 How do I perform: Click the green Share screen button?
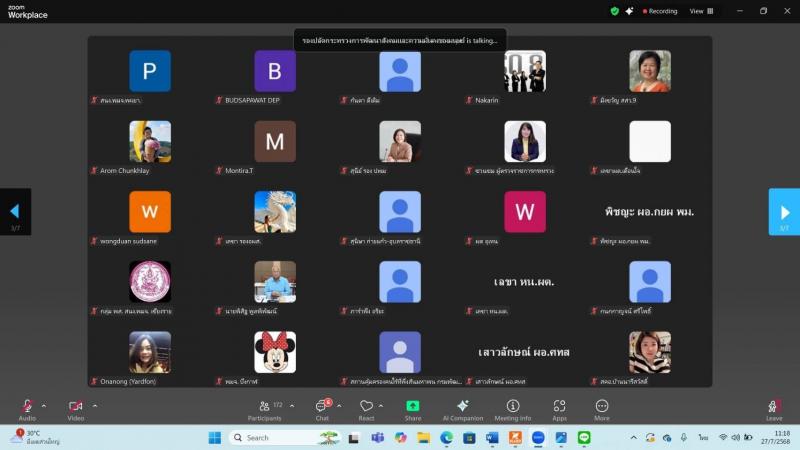pos(413,410)
